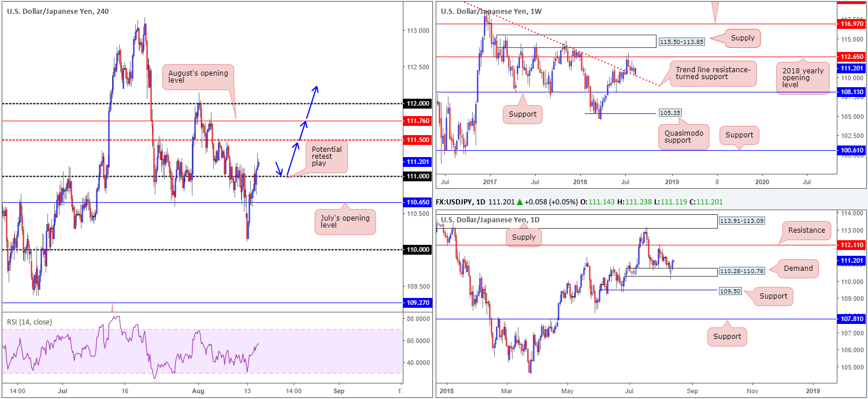Click the 113.000 axis value on the 240 chart
The image size is (868, 399).
tap(418, 31)
